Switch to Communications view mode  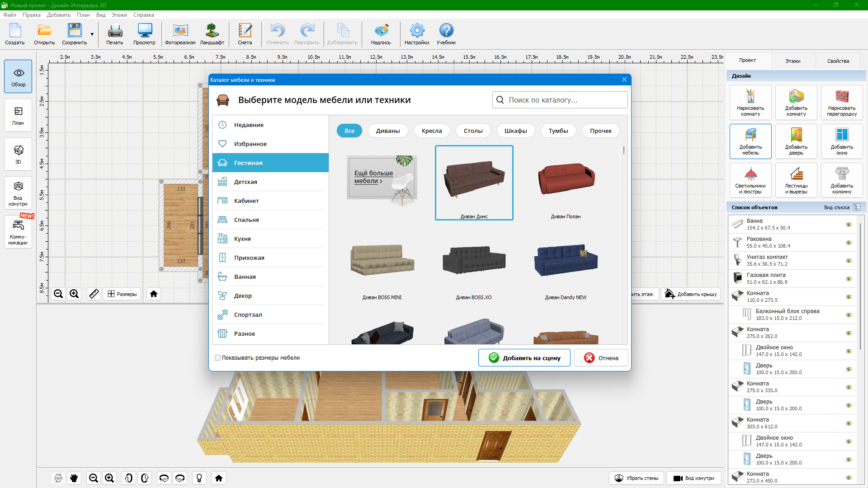tap(18, 232)
